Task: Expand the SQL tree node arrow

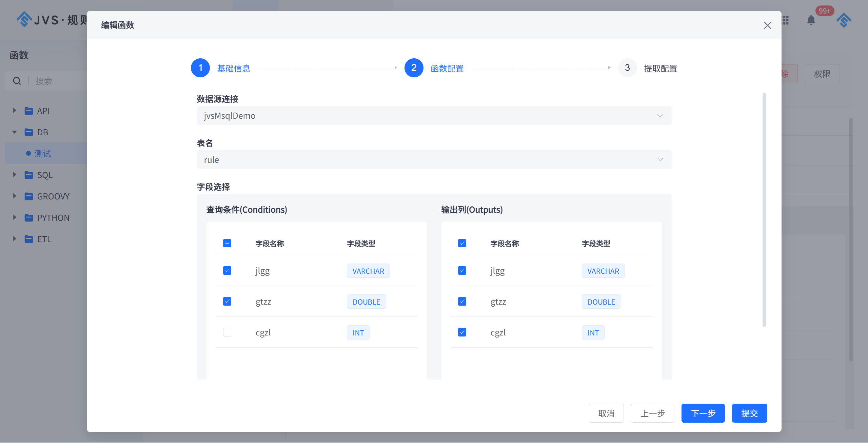Action: (15, 175)
